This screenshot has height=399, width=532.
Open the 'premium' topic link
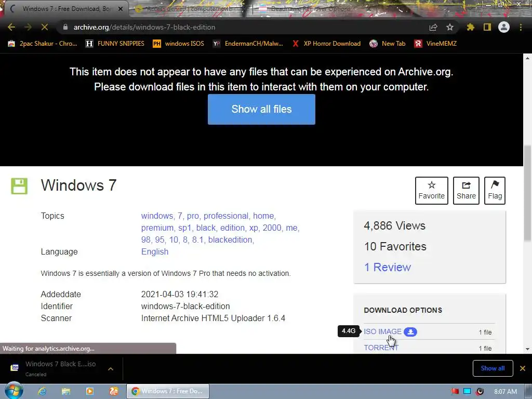tap(157, 228)
